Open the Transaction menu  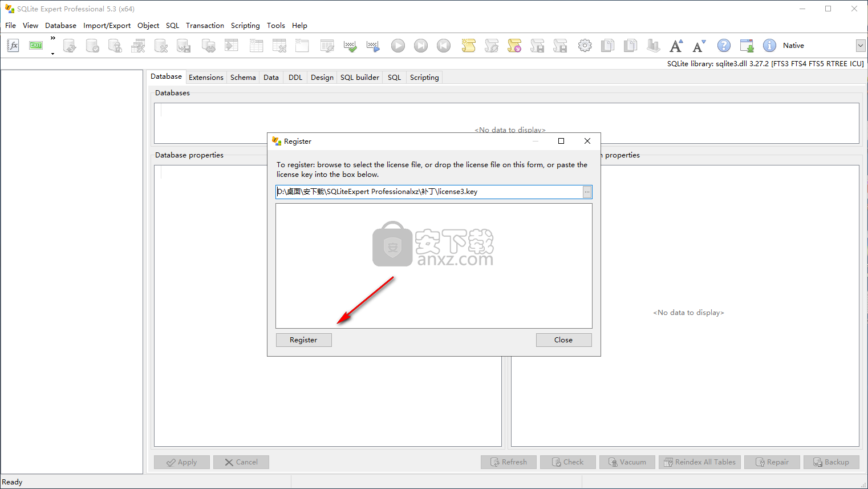[x=205, y=26]
